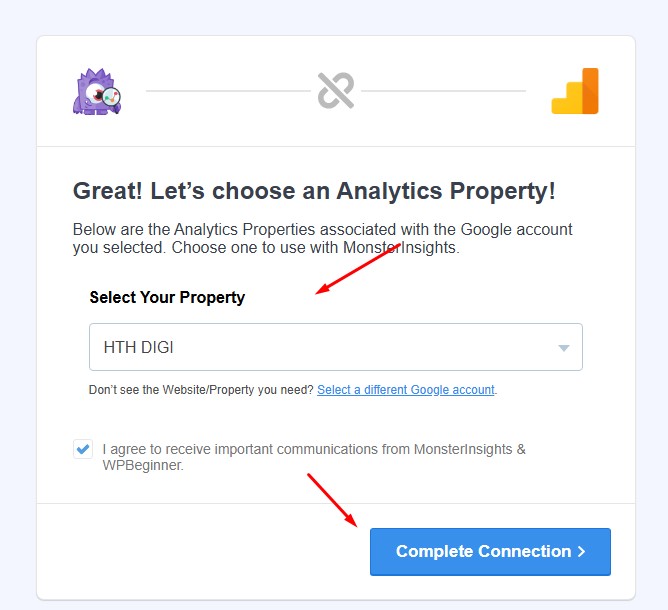Open the HTH DIGI property selector
The height and width of the screenshot is (610, 668).
(336, 347)
